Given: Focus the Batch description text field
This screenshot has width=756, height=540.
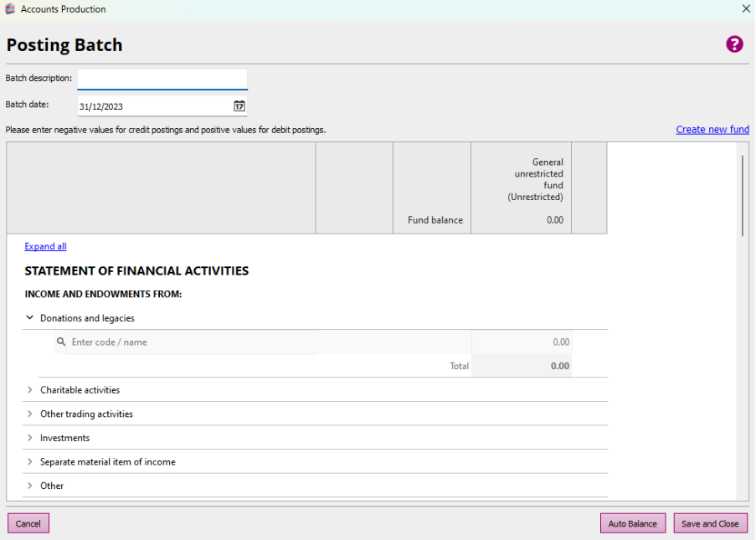Looking at the screenshot, I should (x=162, y=80).
